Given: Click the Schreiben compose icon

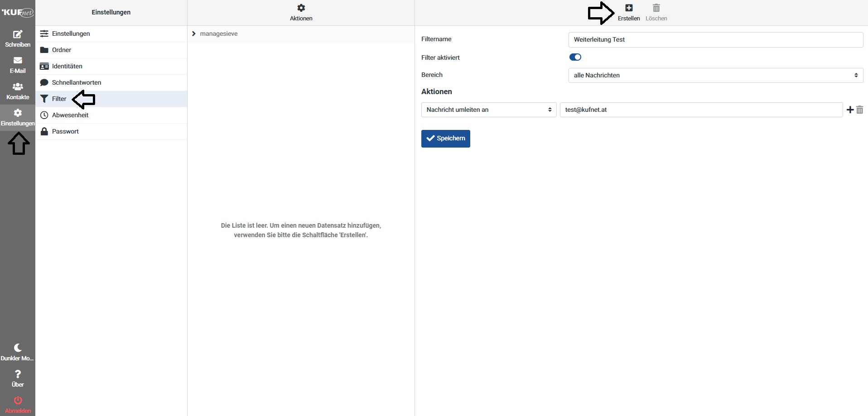Looking at the screenshot, I should click(x=18, y=35).
